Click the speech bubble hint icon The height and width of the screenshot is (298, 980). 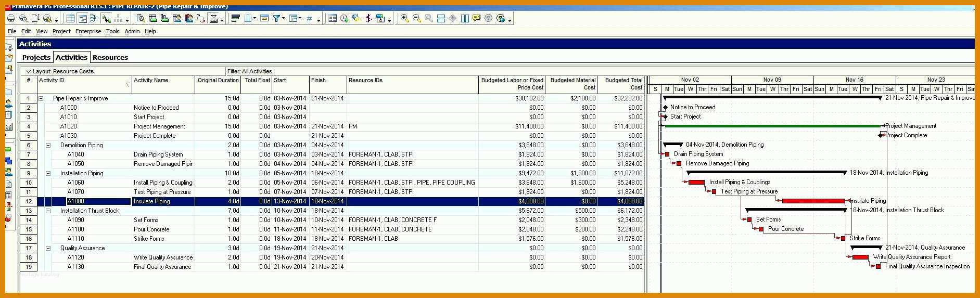476,18
